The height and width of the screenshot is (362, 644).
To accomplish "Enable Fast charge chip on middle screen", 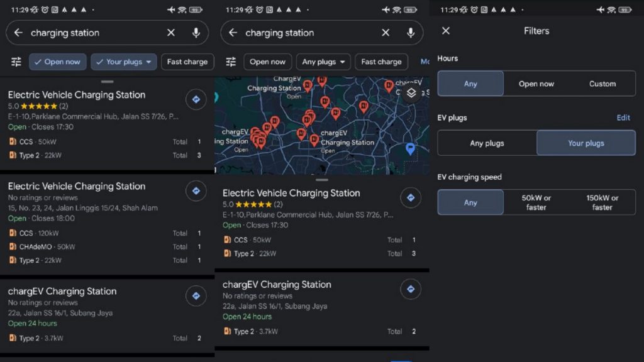I will 381,62.
